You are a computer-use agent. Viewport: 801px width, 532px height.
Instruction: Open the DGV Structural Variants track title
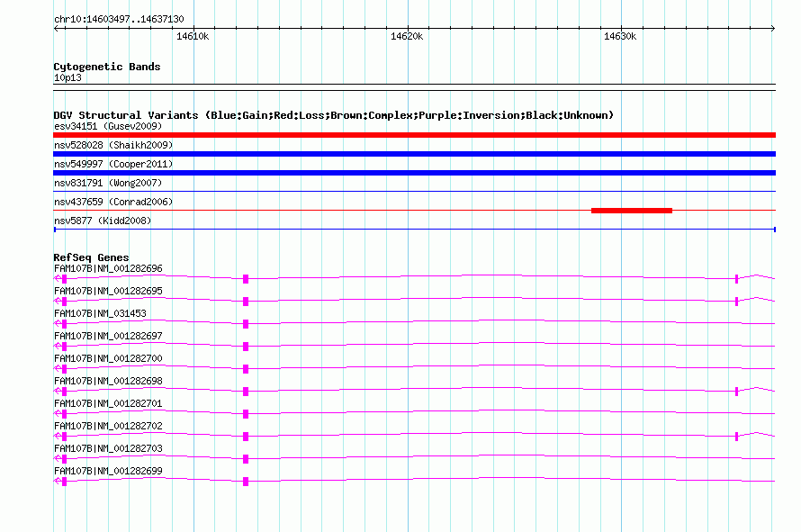pyautogui.click(x=334, y=115)
